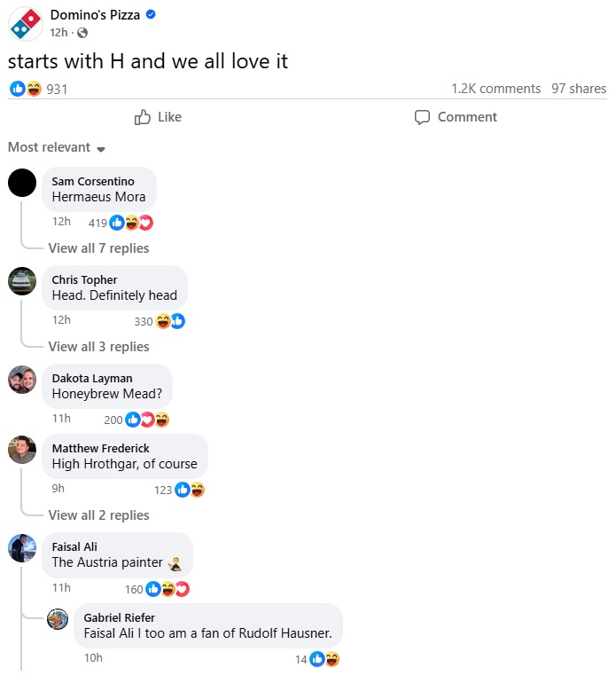This screenshot has height=691, width=616.
Task: Click the thumbs-up Like icon on post
Action: click(142, 117)
